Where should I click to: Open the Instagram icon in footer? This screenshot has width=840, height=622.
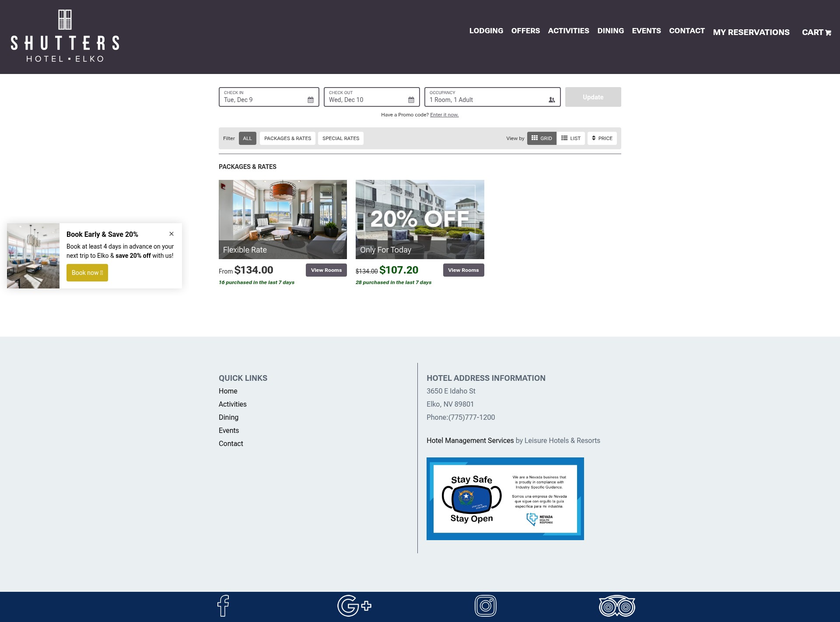[x=486, y=606]
